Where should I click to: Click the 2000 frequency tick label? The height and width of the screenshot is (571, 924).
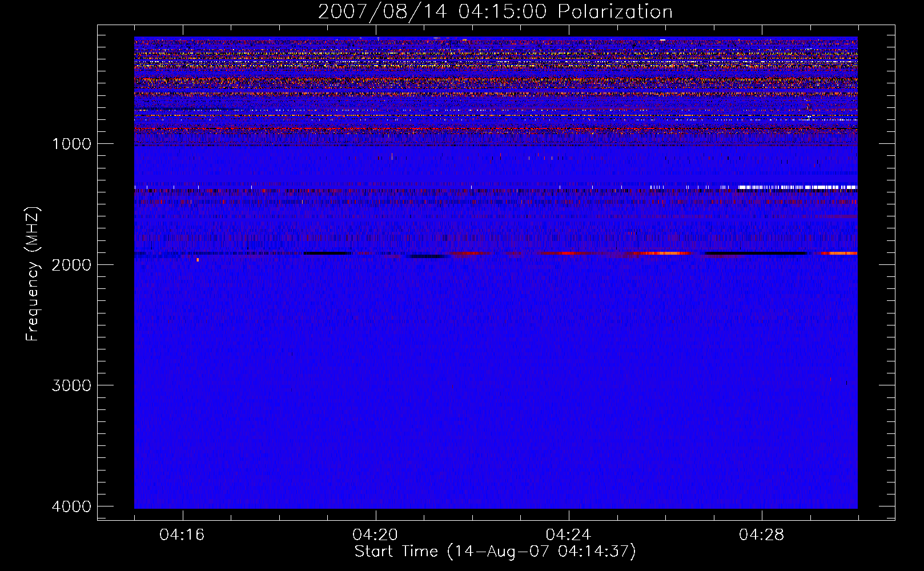point(71,264)
